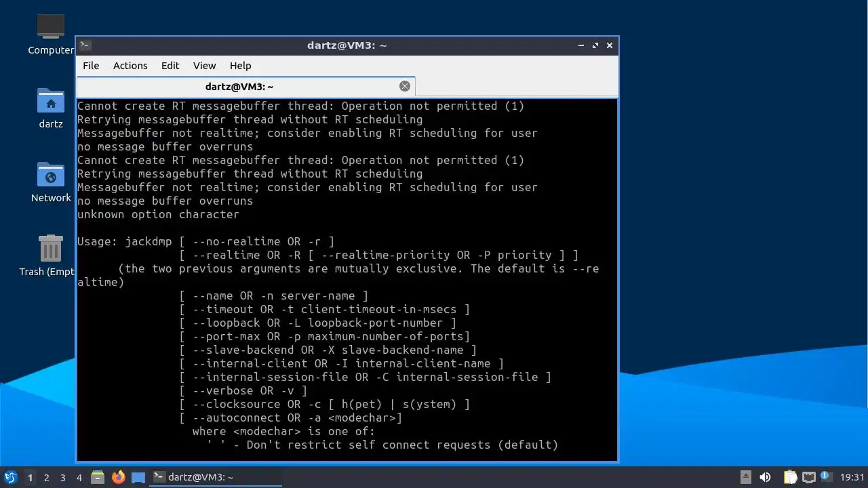Click the '--timeout OR -t' option line

[x=324, y=309]
